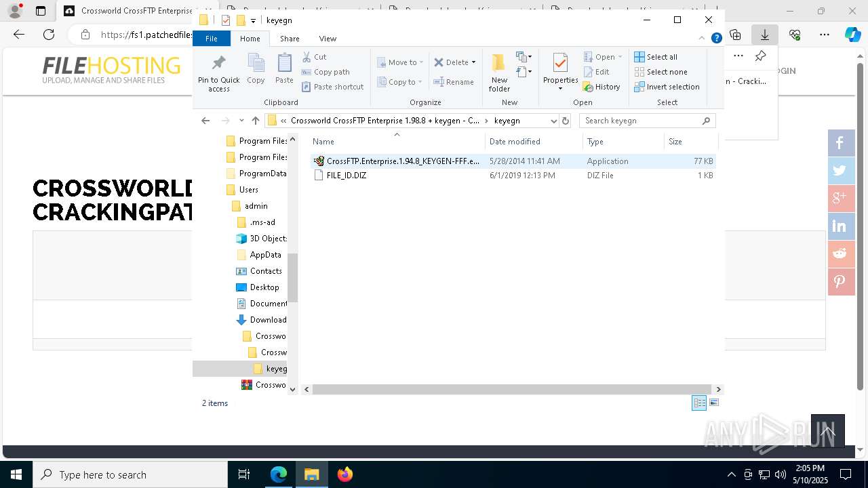Open recent locations dropdown arrow

[241, 121]
